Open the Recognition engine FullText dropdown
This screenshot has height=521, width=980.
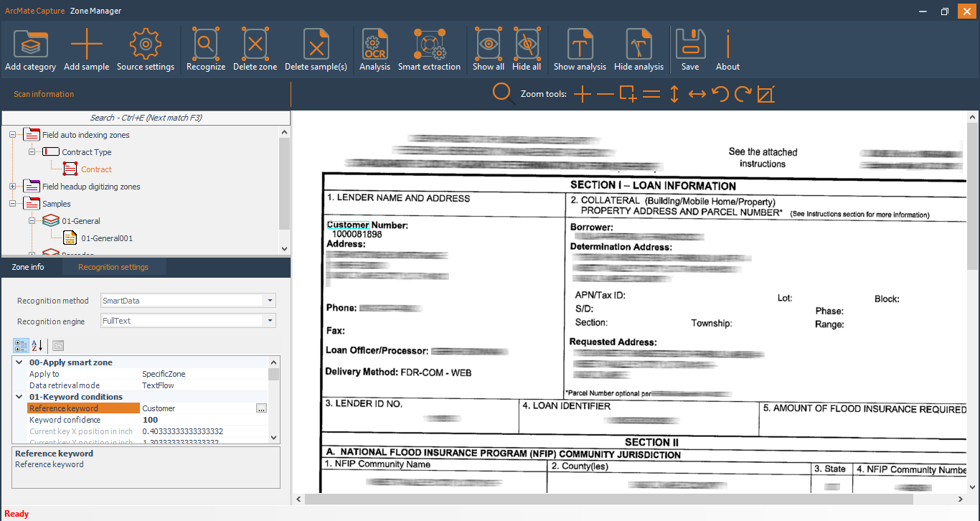(x=271, y=321)
